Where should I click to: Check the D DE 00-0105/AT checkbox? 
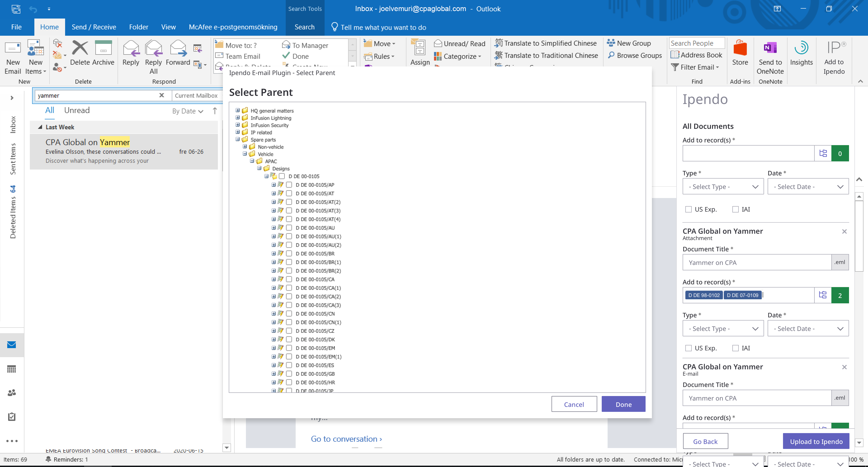coord(289,193)
